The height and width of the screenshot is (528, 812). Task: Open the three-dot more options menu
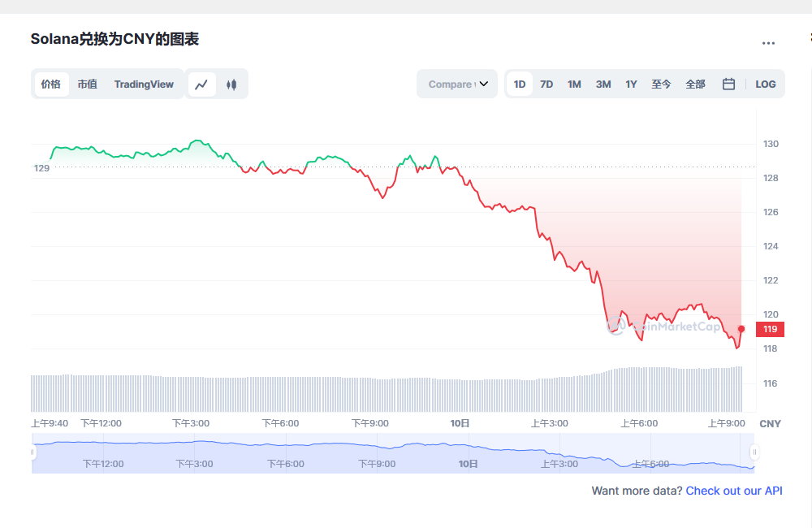[x=768, y=42]
